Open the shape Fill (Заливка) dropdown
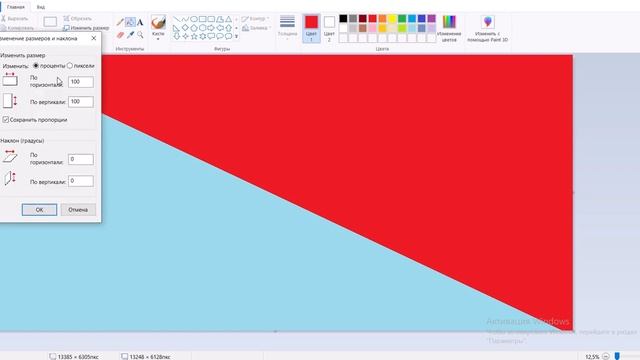Image resolution: width=640 pixels, height=360 pixels. tap(256, 28)
